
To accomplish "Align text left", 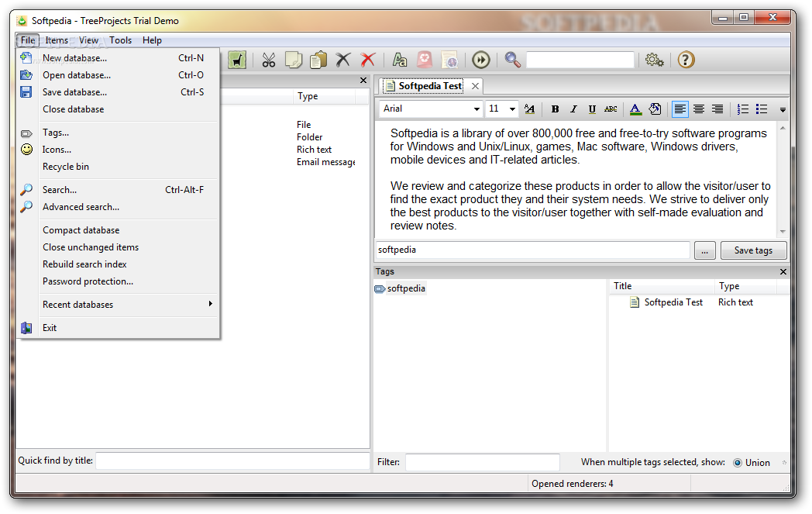I will [x=680, y=109].
